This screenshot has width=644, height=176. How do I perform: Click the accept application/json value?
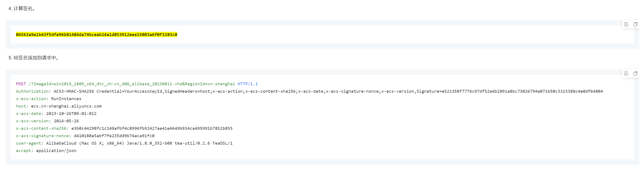[56, 151]
